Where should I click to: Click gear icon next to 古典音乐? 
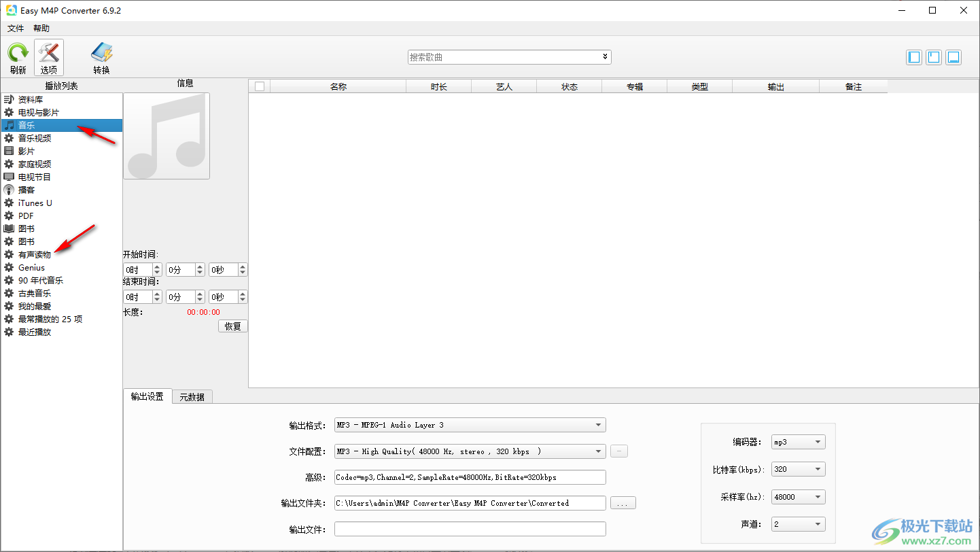[x=9, y=293]
